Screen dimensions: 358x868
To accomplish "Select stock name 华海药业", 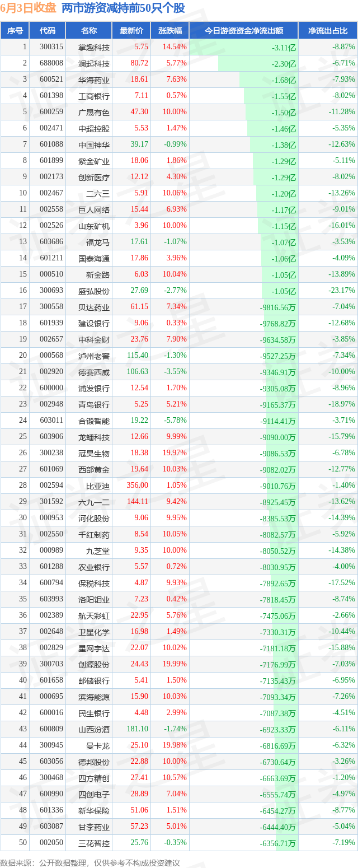I will coord(94,80).
